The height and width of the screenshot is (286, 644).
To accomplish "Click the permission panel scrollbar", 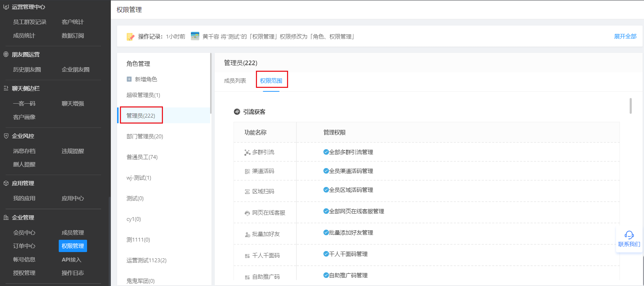I will point(631,106).
